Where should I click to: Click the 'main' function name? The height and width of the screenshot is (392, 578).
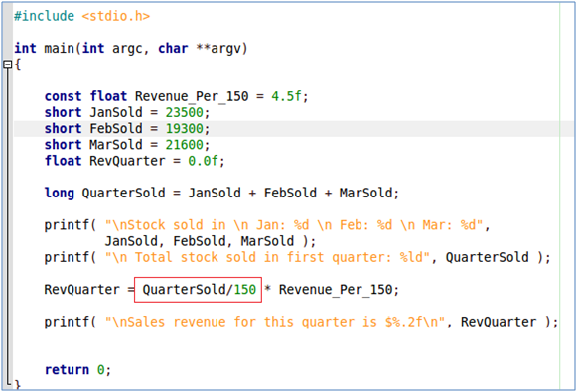pos(60,49)
